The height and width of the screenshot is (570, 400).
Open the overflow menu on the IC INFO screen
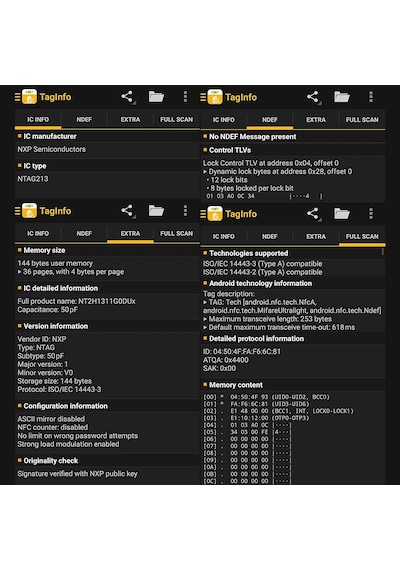(185, 96)
